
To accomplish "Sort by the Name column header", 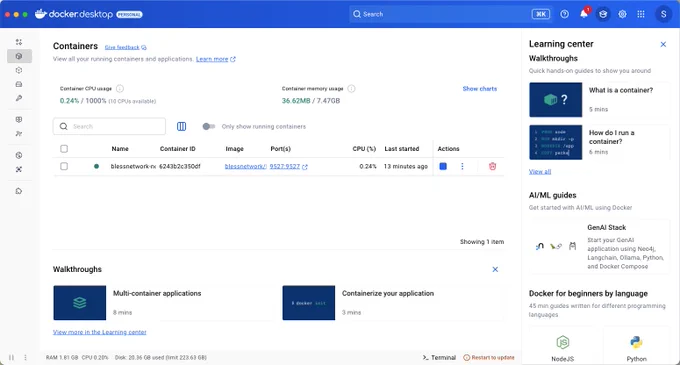I will point(120,149).
